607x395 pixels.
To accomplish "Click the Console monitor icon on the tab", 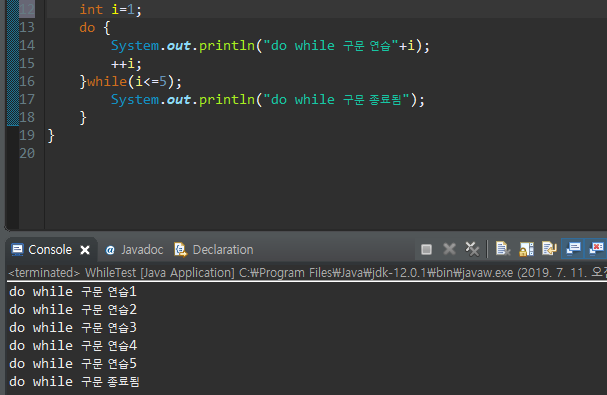I will [x=17, y=250].
